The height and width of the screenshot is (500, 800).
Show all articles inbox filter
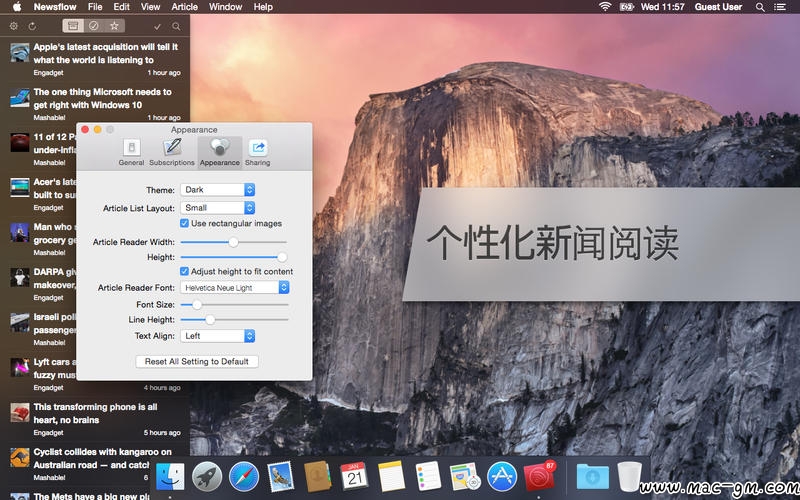tap(73, 26)
